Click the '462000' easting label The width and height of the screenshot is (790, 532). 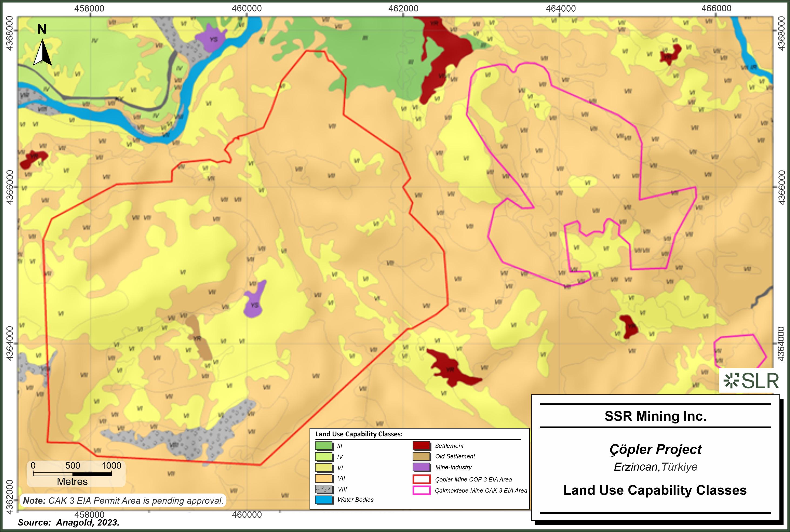tap(403, 8)
